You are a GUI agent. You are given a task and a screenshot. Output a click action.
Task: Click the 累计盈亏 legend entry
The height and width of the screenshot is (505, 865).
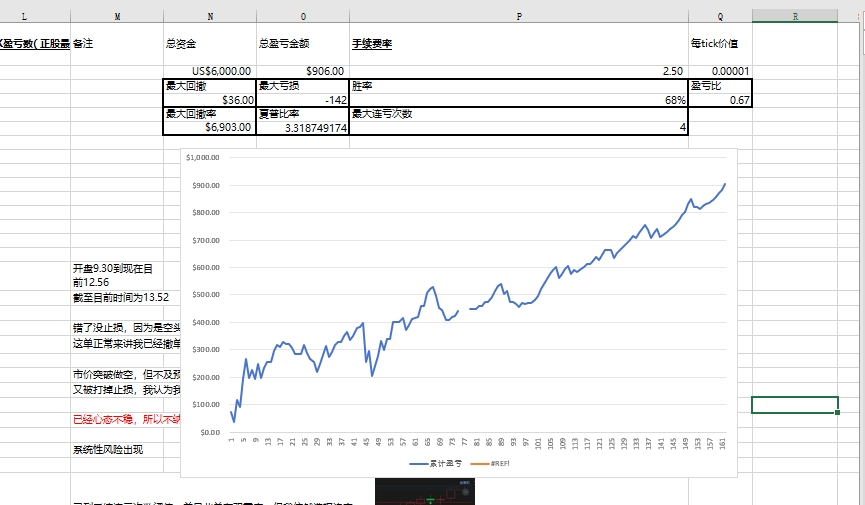coord(435,464)
